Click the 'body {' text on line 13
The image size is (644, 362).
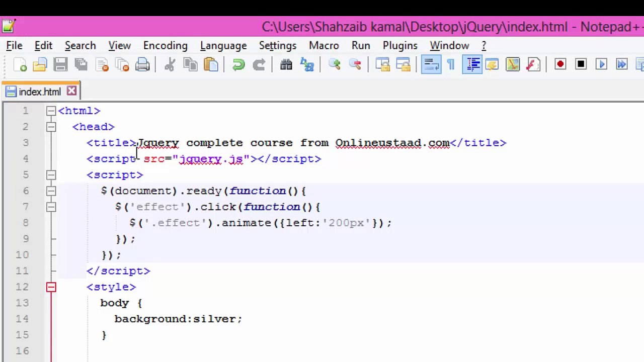[121, 303]
